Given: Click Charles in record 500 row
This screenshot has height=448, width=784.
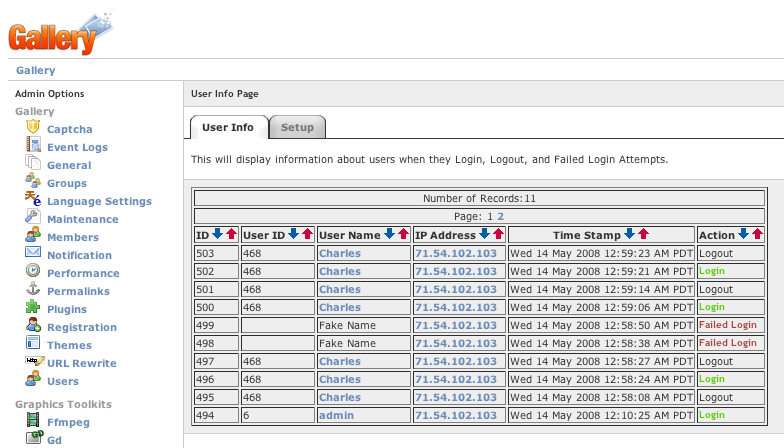Looking at the screenshot, I should (340, 308).
